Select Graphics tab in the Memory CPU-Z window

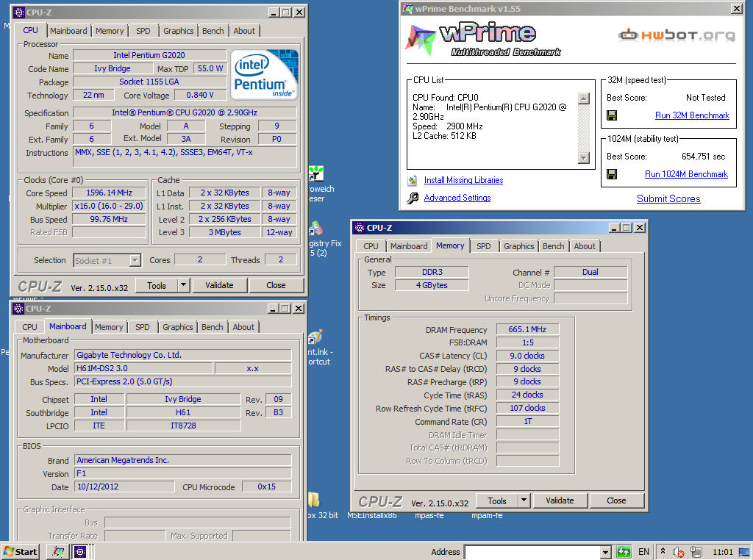tap(518, 246)
